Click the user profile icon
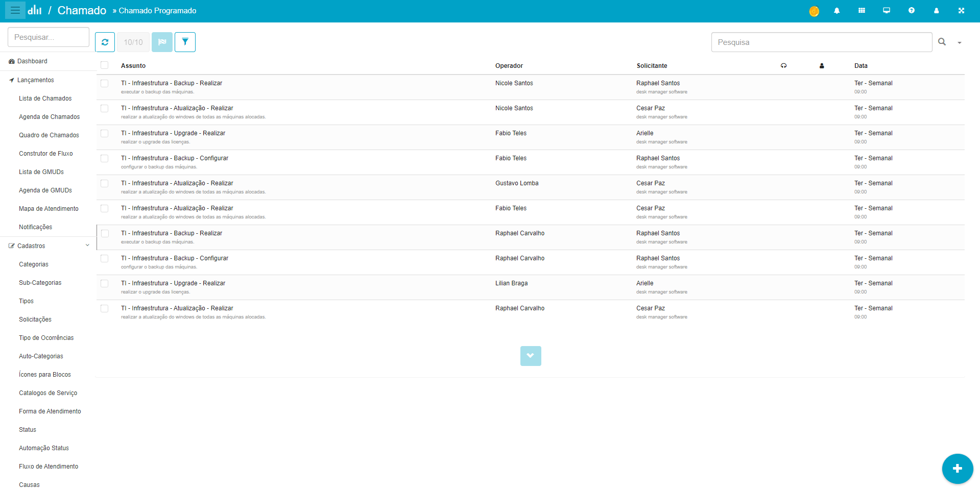 [x=936, y=11]
